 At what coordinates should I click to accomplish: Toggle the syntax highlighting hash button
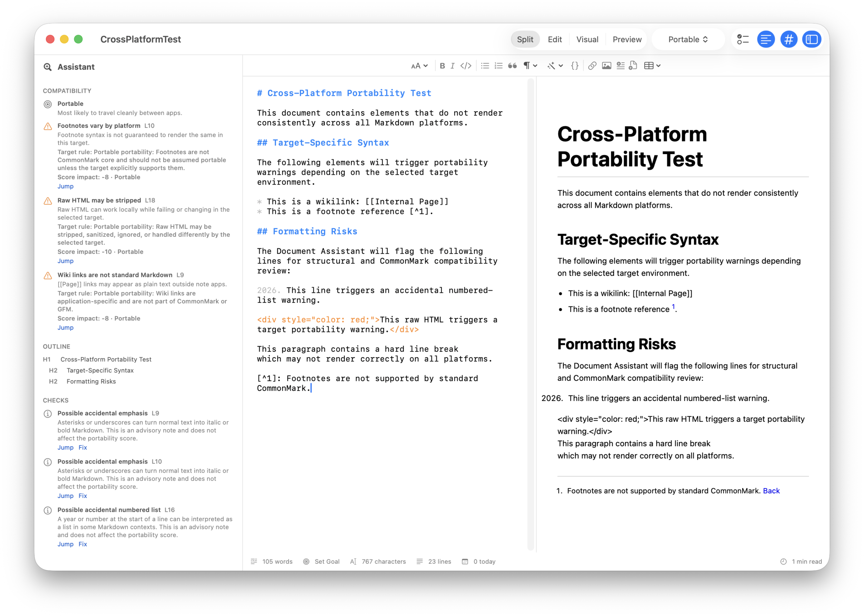click(x=788, y=39)
